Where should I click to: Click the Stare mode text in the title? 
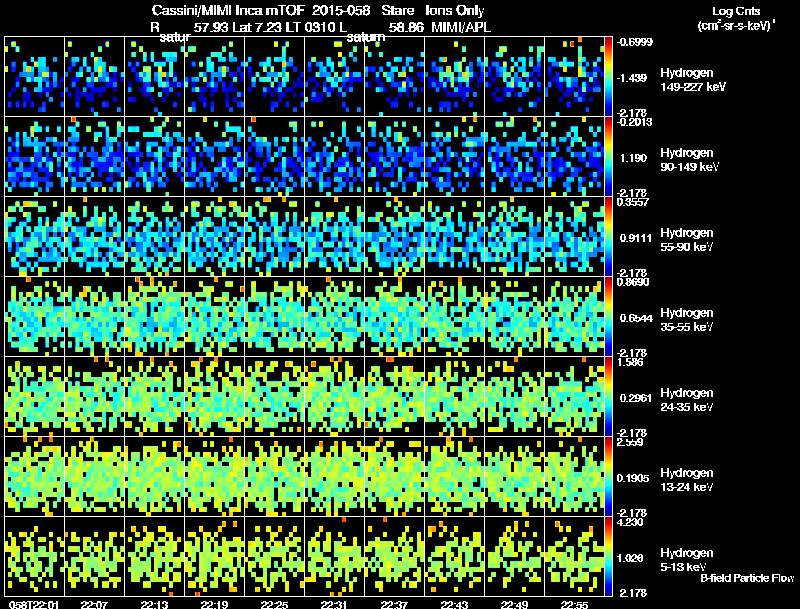coord(398,10)
